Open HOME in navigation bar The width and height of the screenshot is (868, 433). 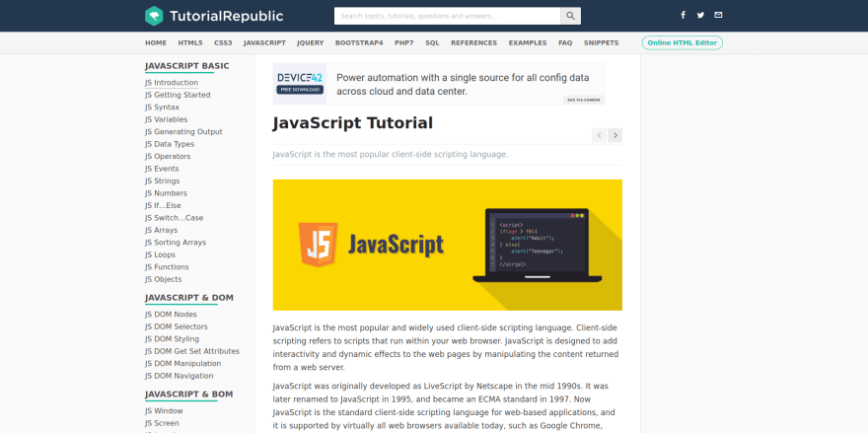[156, 43]
